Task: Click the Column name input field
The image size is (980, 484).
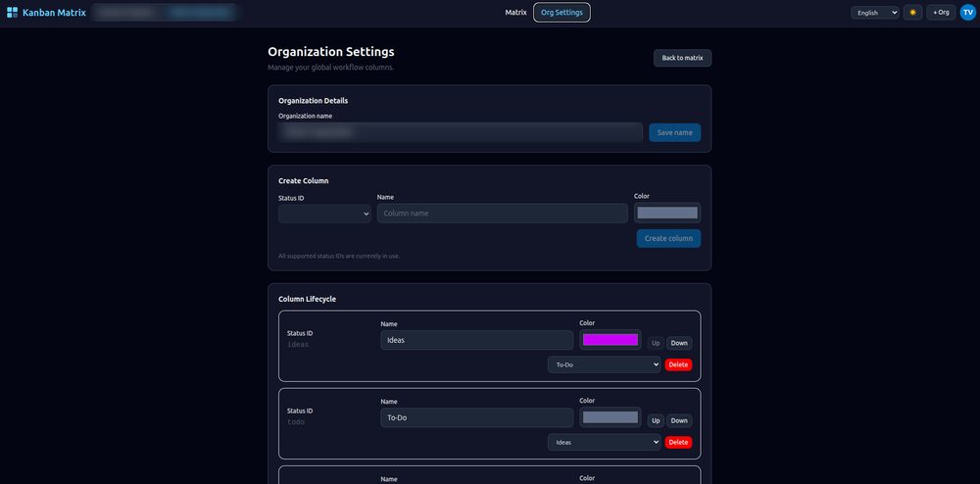Action: click(503, 213)
